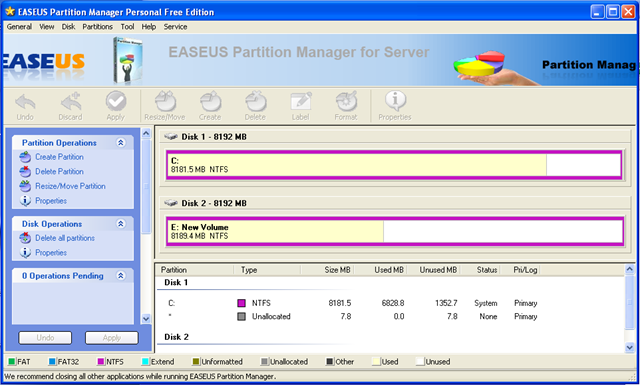The height and width of the screenshot is (385, 640).
Task: Click the Create partition toolbar icon
Action: tap(210, 102)
